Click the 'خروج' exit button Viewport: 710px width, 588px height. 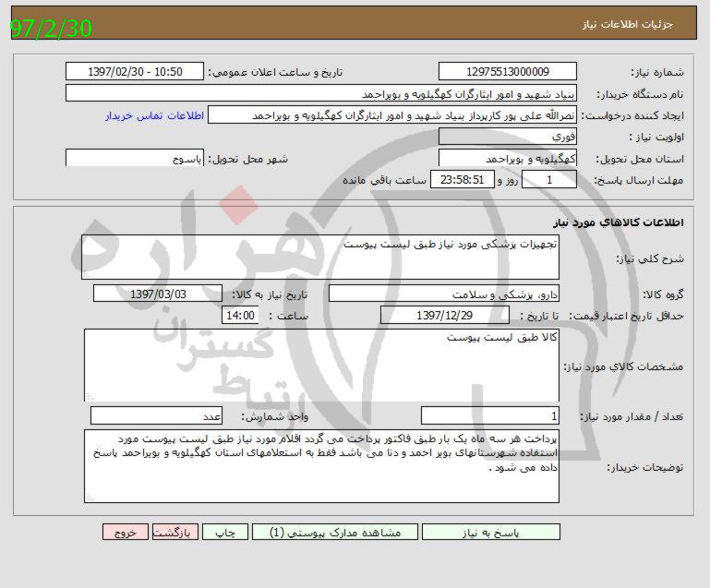[126, 533]
